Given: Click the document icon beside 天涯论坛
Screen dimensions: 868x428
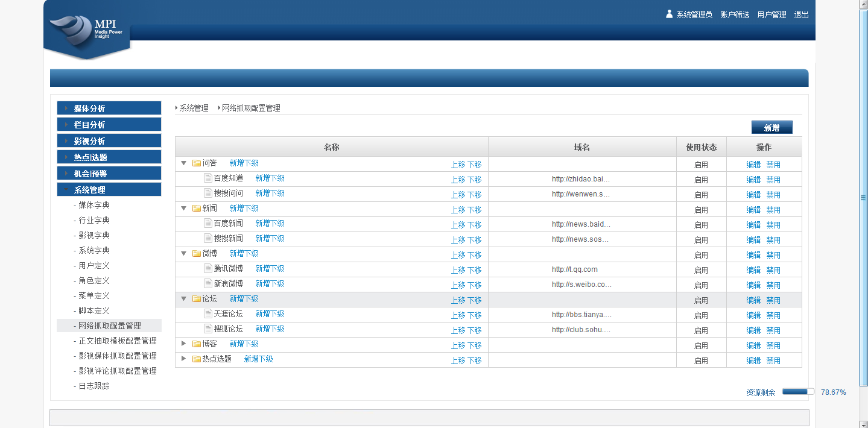Looking at the screenshot, I should pyautogui.click(x=208, y=314).
